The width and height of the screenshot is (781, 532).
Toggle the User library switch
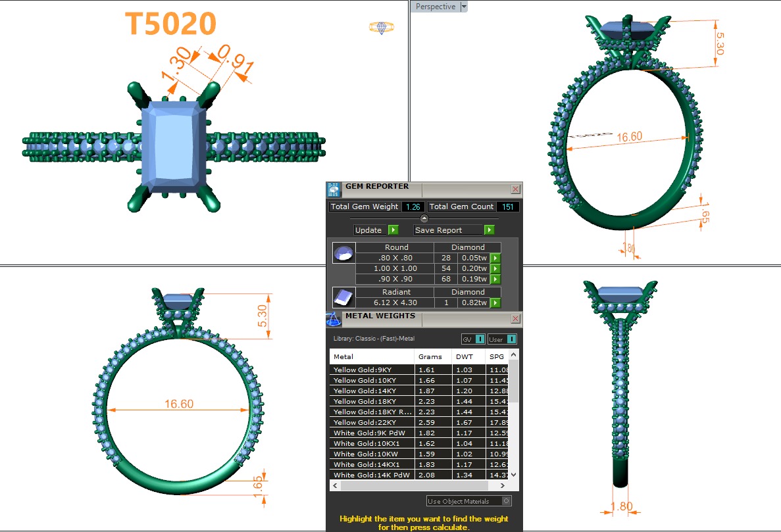coord(511,339)
